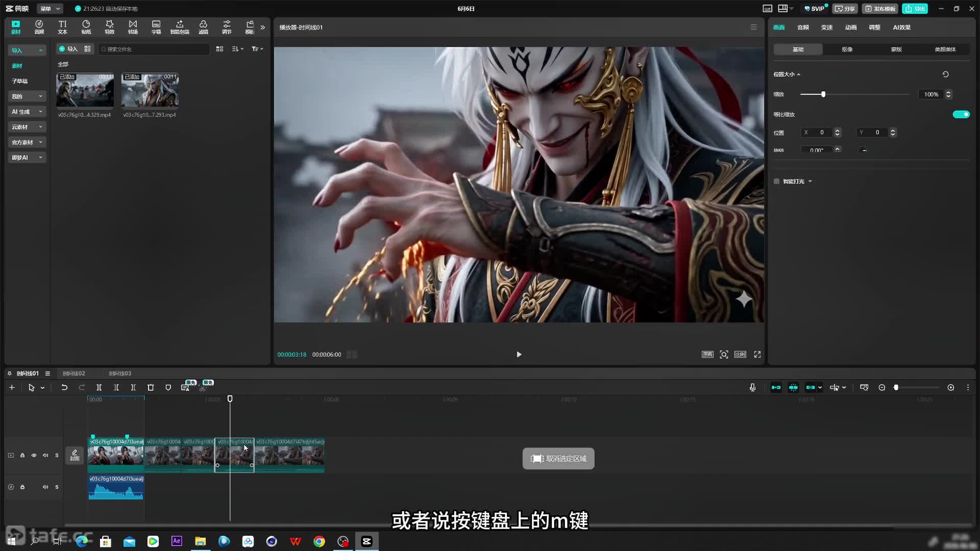Toggle the 等比缩放 uniform scale switch

(x=961, y=114)
